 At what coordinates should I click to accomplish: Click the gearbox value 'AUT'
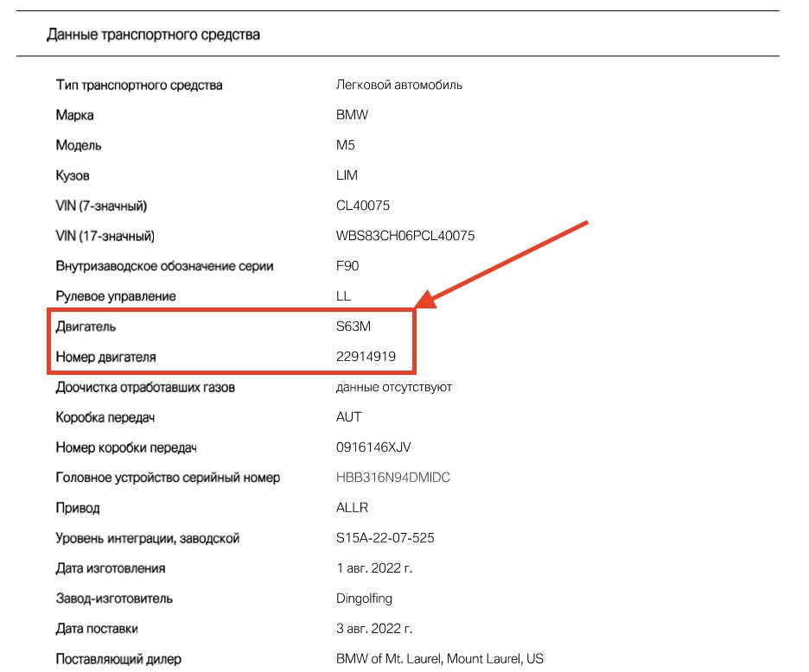(348, 416)
